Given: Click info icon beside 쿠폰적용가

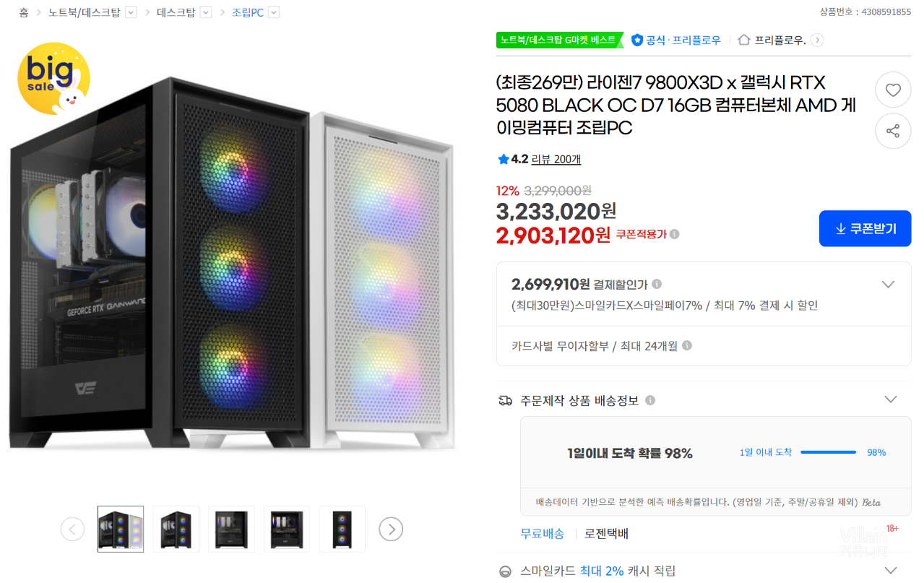Looking at the screenshot, I should click(x=674, y=234).
